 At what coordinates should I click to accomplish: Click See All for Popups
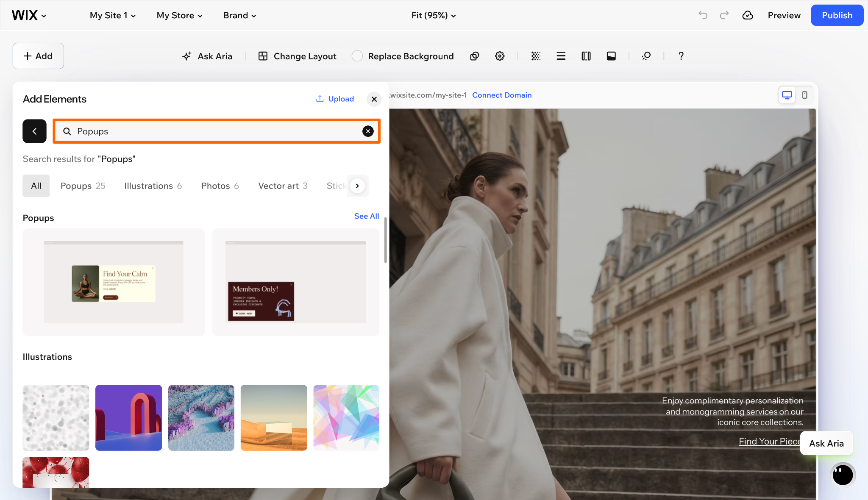click(x=367, y=216)
